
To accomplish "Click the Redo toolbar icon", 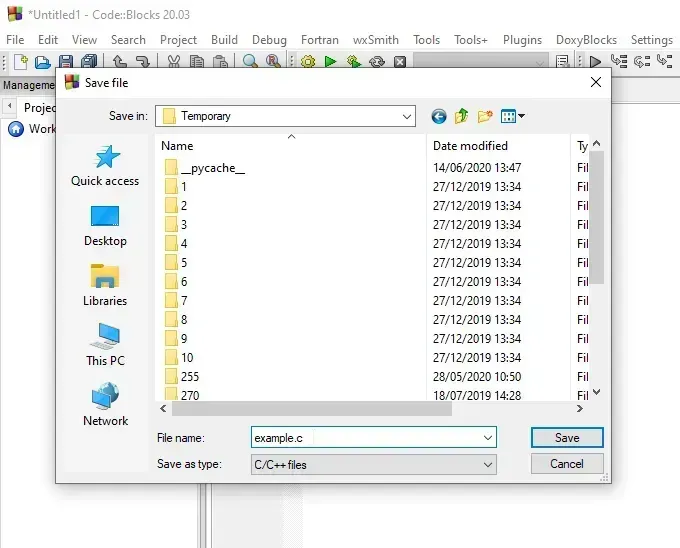I will (x=142, y=62).
